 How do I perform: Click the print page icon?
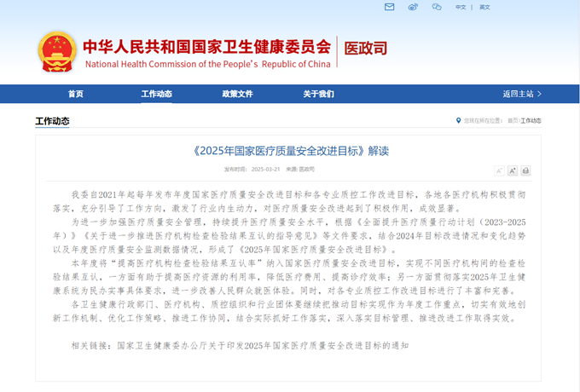[525, 170]
